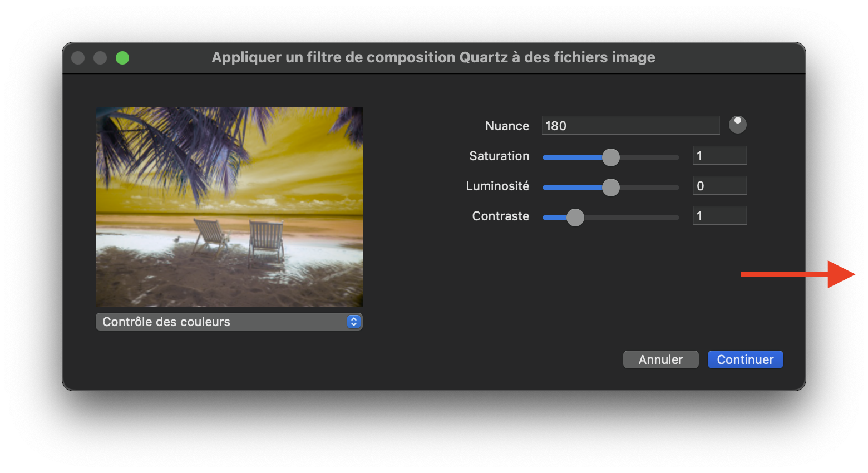Screen dimensions: 868x473
Task: Click the Contraste slider handle
Action: click(575, 218)
